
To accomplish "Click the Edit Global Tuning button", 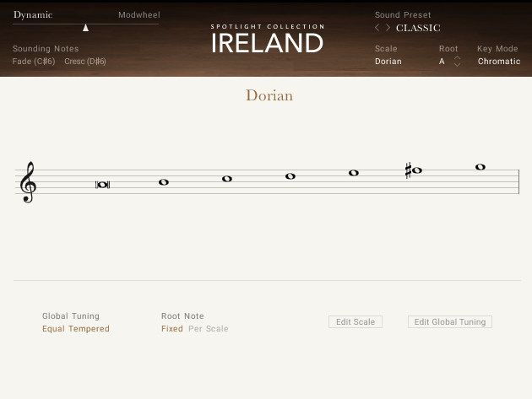I will point(450,321).
